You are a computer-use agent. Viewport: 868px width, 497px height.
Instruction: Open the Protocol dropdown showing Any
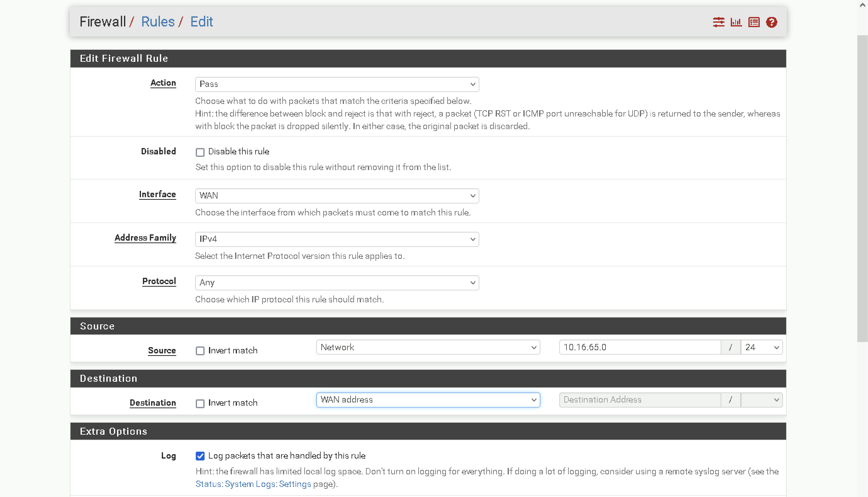(337, 283)
